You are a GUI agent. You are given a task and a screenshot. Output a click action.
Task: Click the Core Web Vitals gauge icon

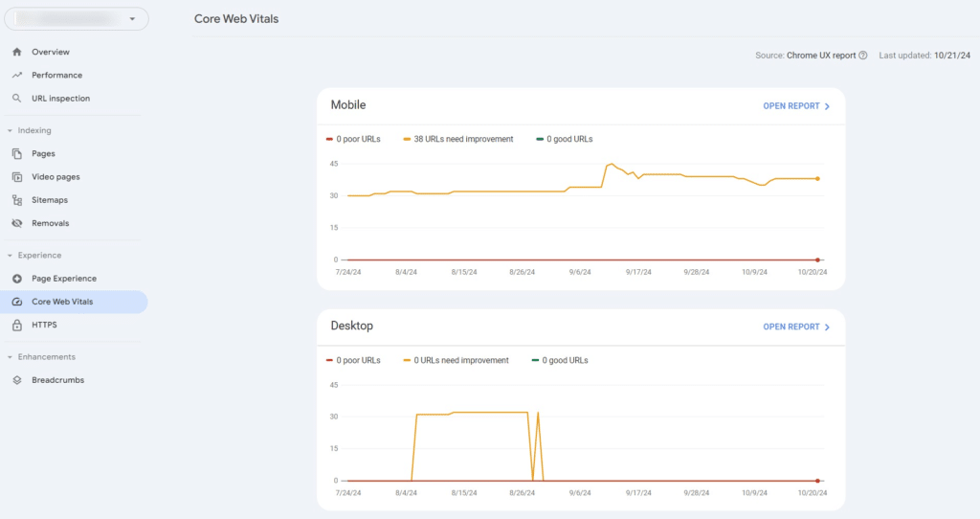pyautogui.click(x=17, y=302)
